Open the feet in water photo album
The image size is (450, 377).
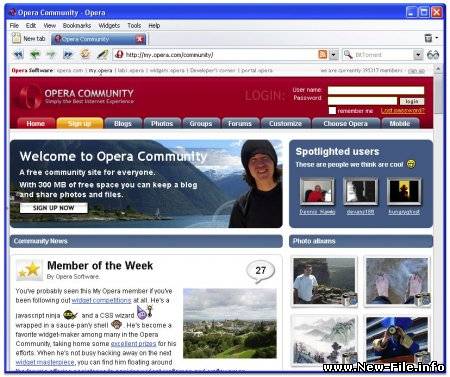397,281
